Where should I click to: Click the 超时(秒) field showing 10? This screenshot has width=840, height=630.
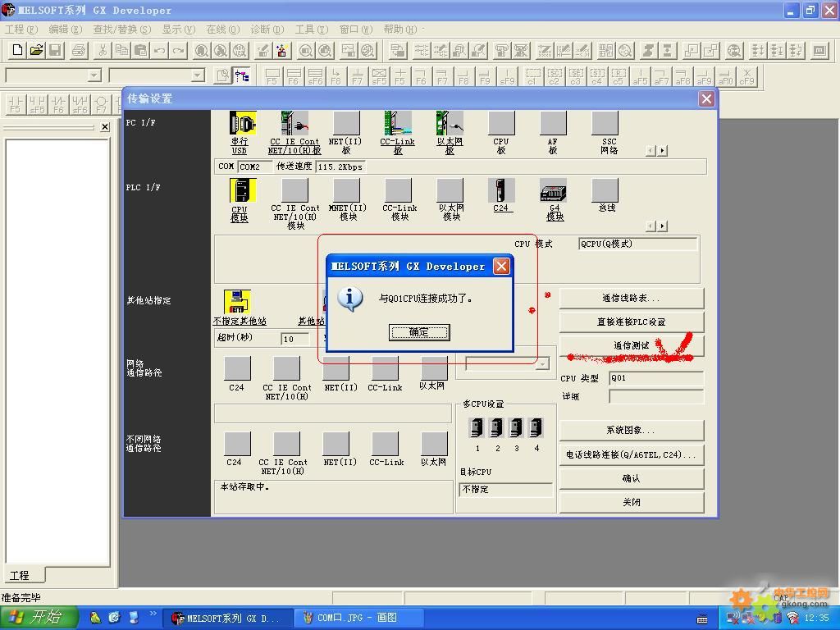tap(295, 339)
